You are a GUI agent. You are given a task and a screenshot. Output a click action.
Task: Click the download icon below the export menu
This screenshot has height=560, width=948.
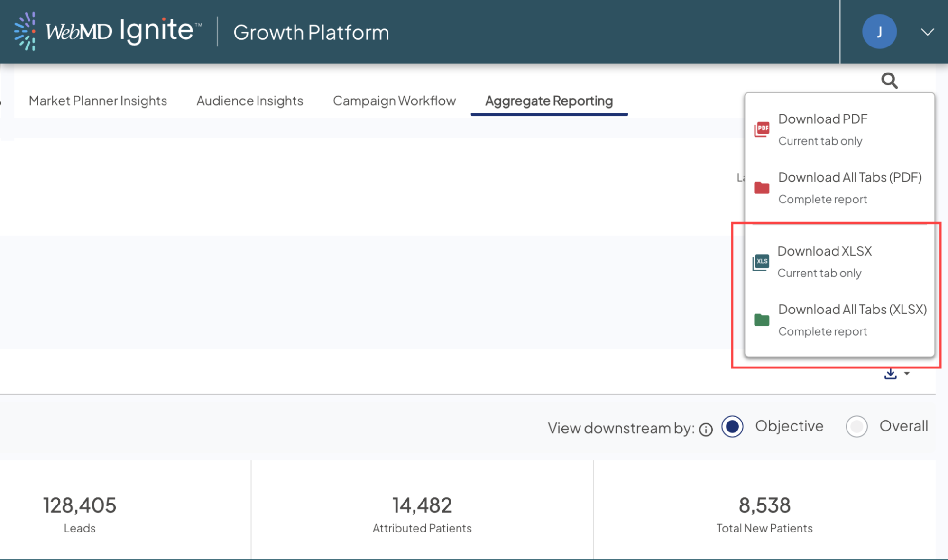pyautogui.click(x=890, y=374)
